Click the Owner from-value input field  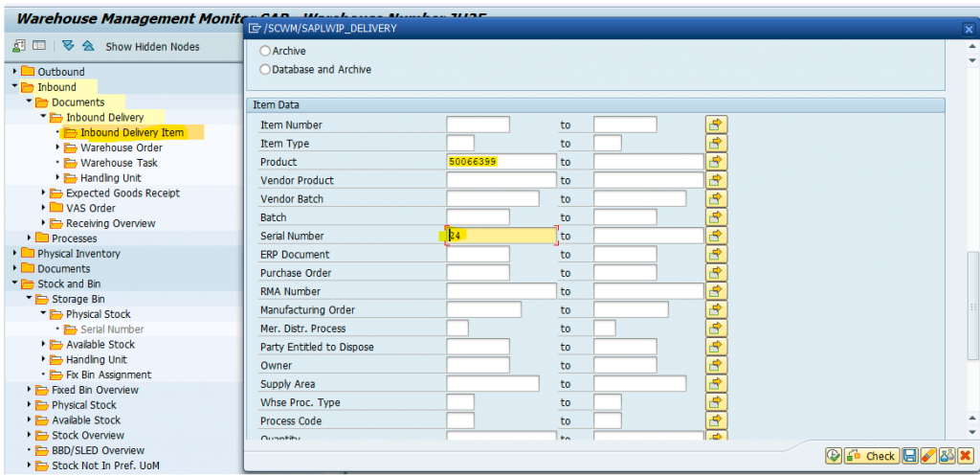tap(479, 365)
